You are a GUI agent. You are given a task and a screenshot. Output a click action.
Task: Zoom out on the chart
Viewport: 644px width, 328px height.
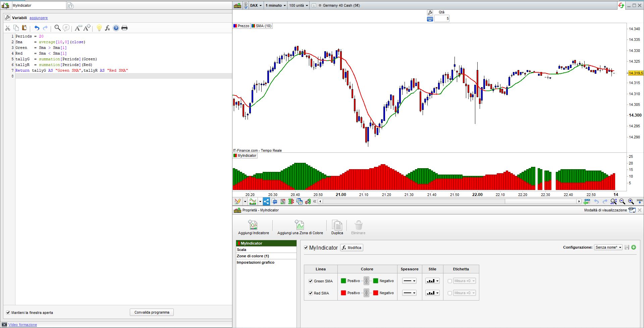click(x=622, y=201)
